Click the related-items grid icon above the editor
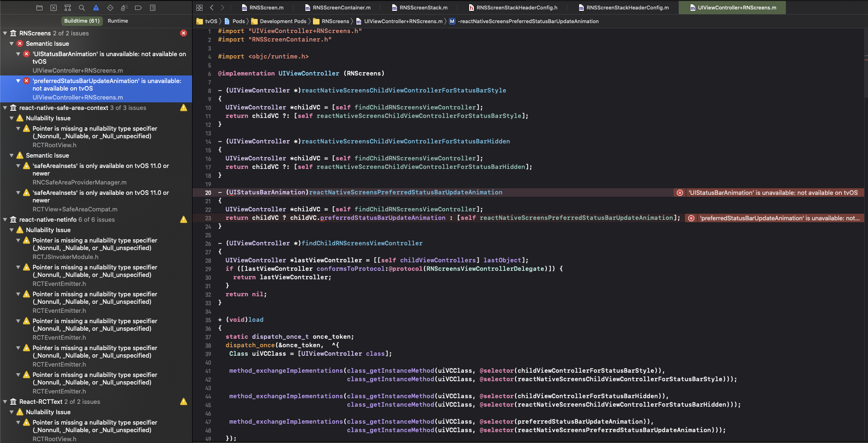This screenshot has height=443, width=868. point(199,8)
